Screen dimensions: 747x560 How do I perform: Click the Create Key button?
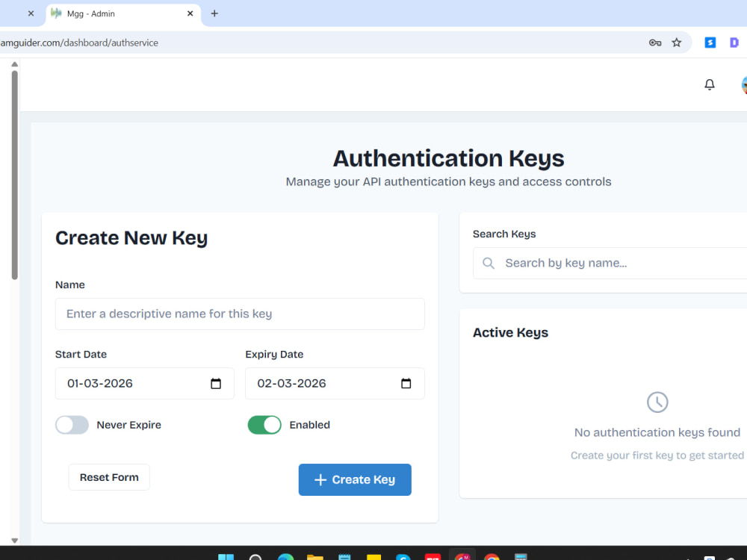pos(355,479)
